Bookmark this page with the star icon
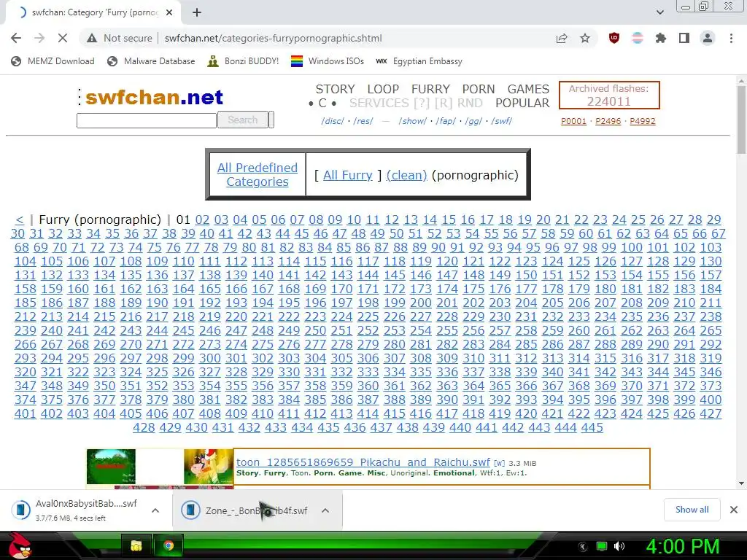Image resolution: width=747 pixels, height=560 pixels. (x=585, y=38)
